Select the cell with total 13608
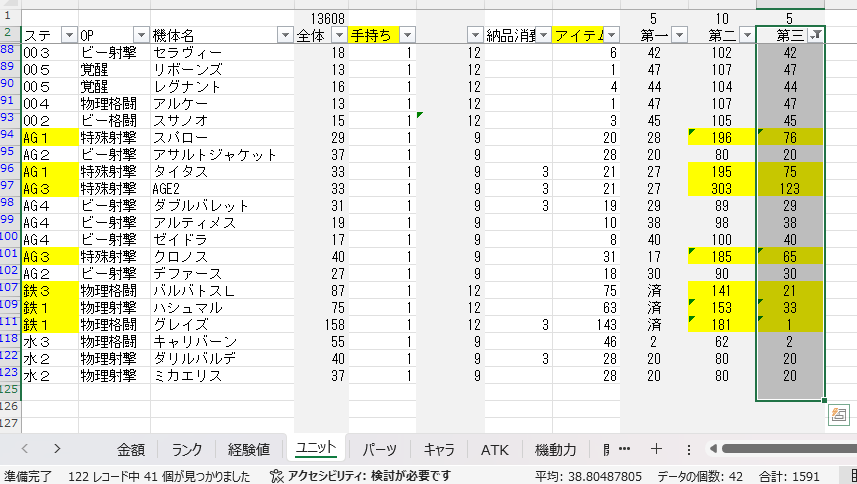Image resolution: width=857 pixels, height=484 pixels. (321, 19)
